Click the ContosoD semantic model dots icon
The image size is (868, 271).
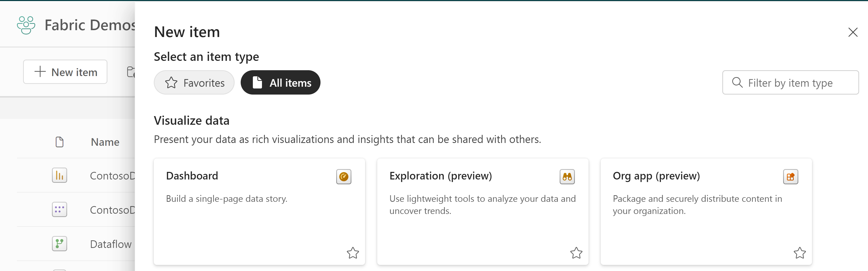59,210
